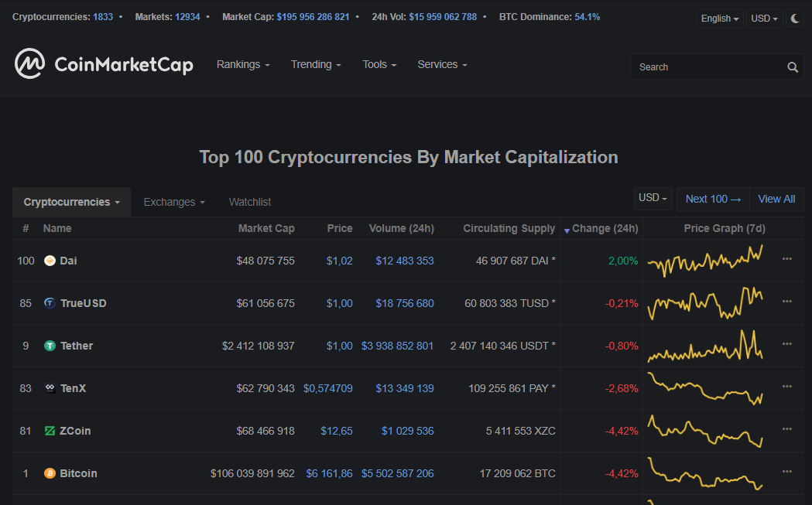Click the View All button
Screen dimensions: 812x505
pyautogui.click(x=776, y=199)
